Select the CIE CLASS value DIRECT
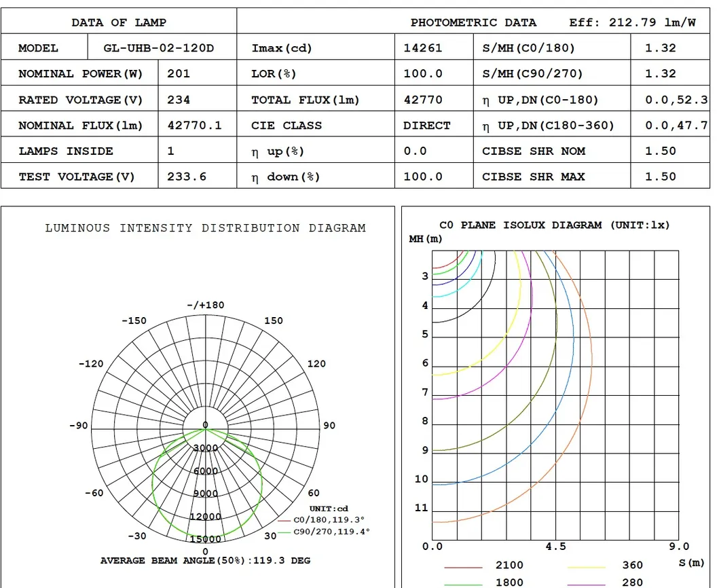The image size is (719, 588). click(428, 125)
